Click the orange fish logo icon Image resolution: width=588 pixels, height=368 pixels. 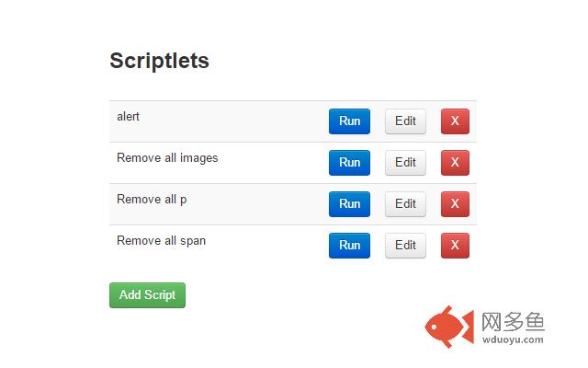pyautogui.click(x=449, y=327)
